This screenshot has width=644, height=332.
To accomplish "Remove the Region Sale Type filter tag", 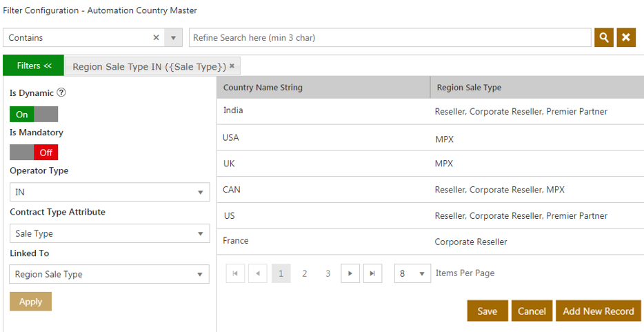I will 232,66.
